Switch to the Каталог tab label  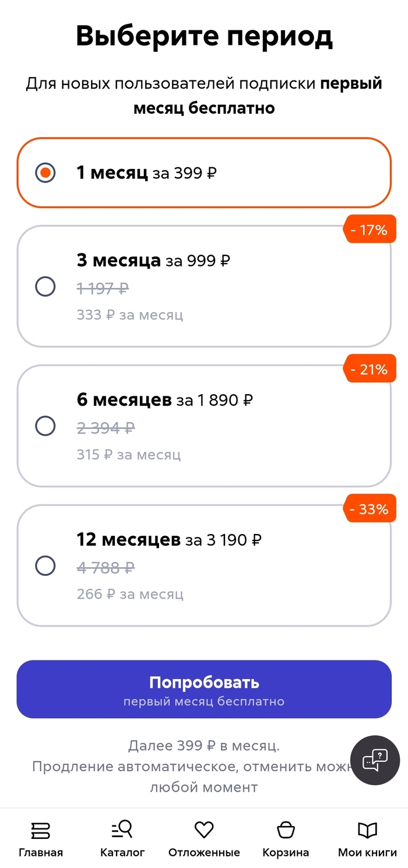pos(122,852)
